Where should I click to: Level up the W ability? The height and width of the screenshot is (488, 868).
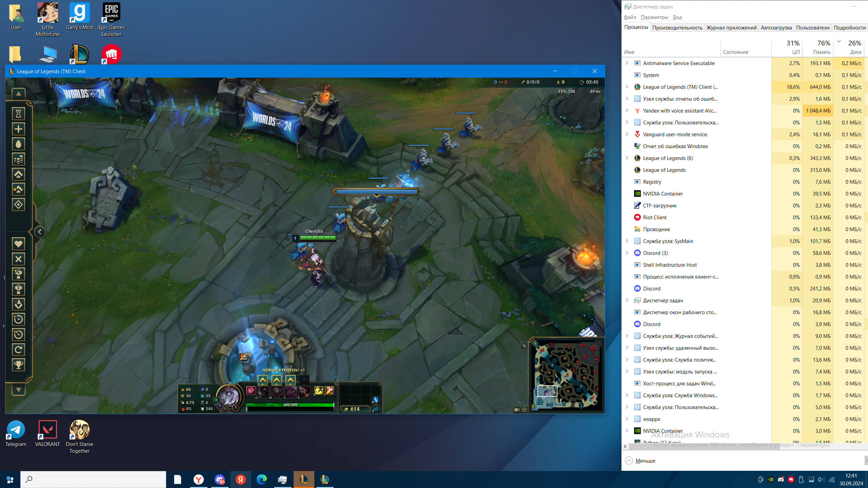click(277, 380)
